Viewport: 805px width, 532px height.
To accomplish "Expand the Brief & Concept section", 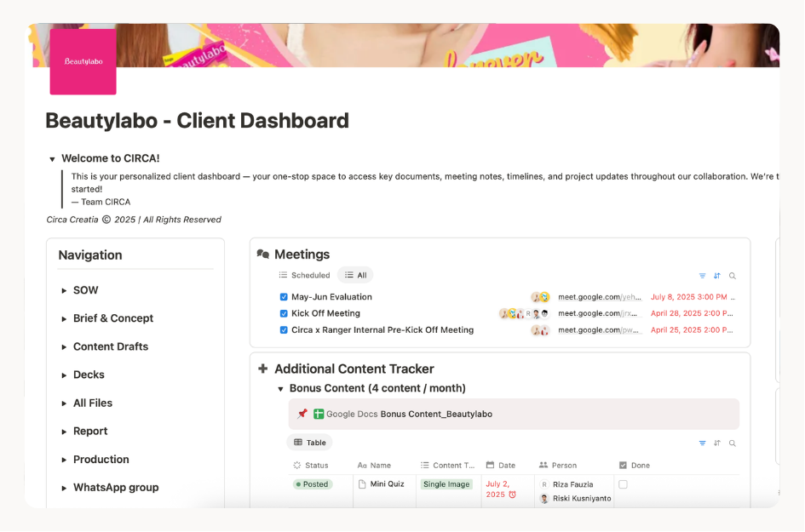I will coord(64,319).
